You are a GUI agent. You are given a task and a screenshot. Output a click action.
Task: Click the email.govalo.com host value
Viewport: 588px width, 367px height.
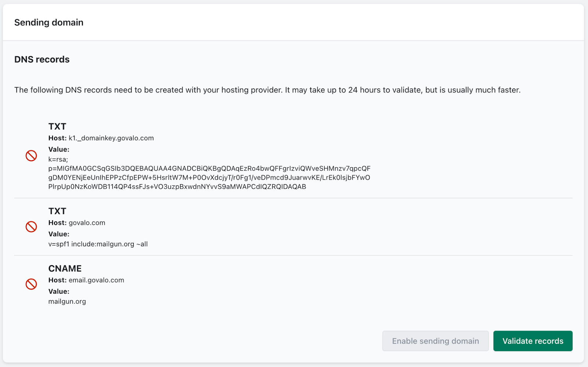tap(96, 280)
